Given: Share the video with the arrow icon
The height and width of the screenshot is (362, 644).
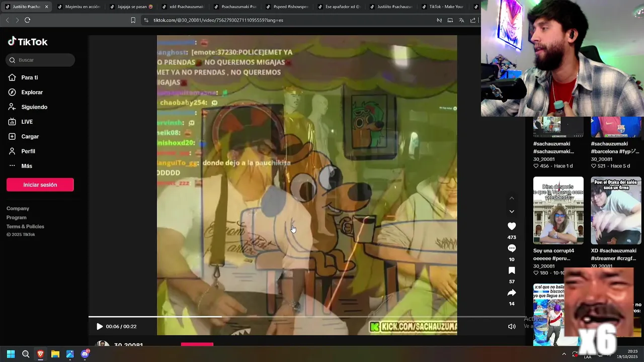Looking at the screenshot, I should (512, 293).
